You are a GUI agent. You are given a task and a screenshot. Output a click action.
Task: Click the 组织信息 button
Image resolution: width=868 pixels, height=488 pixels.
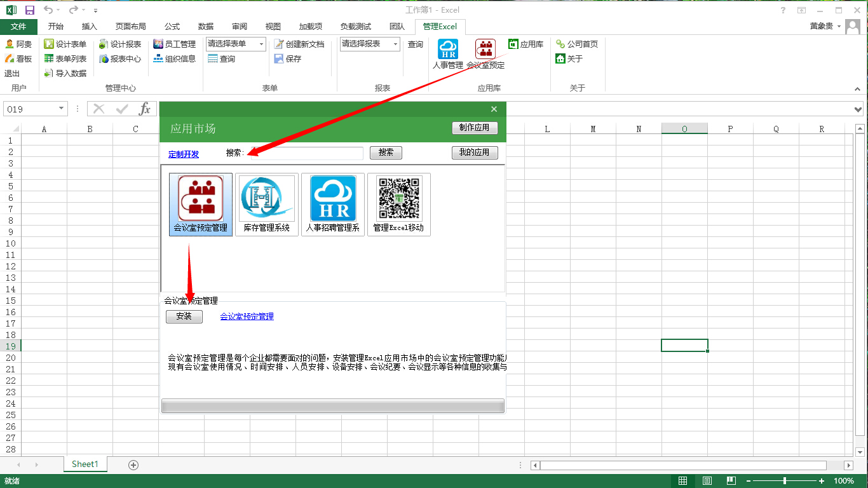[175, 58]
